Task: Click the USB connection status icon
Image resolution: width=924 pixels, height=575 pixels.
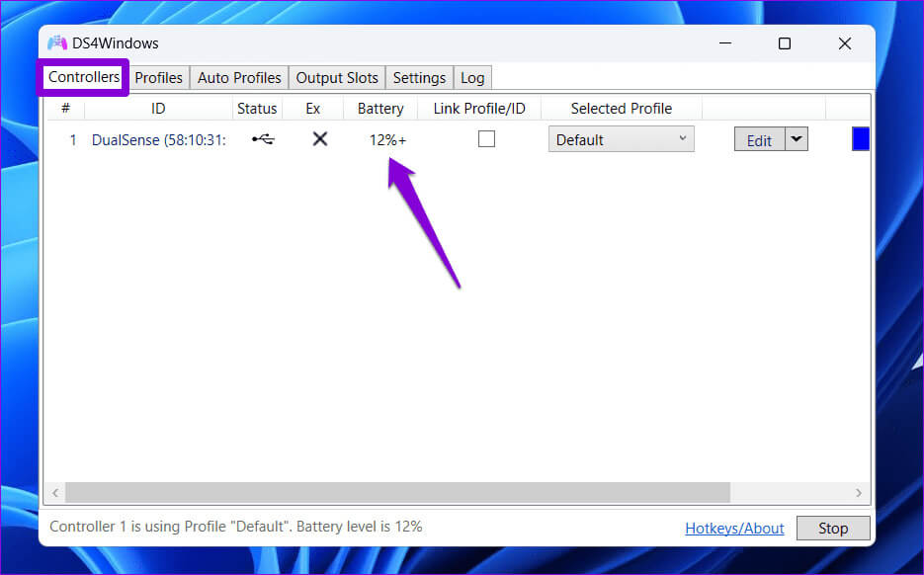Action: [263, 139]
